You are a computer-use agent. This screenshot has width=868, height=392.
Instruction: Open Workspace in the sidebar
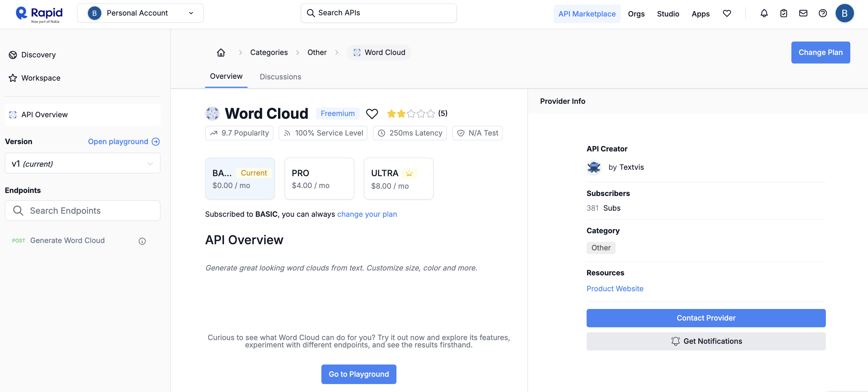[x=34, y=78]
